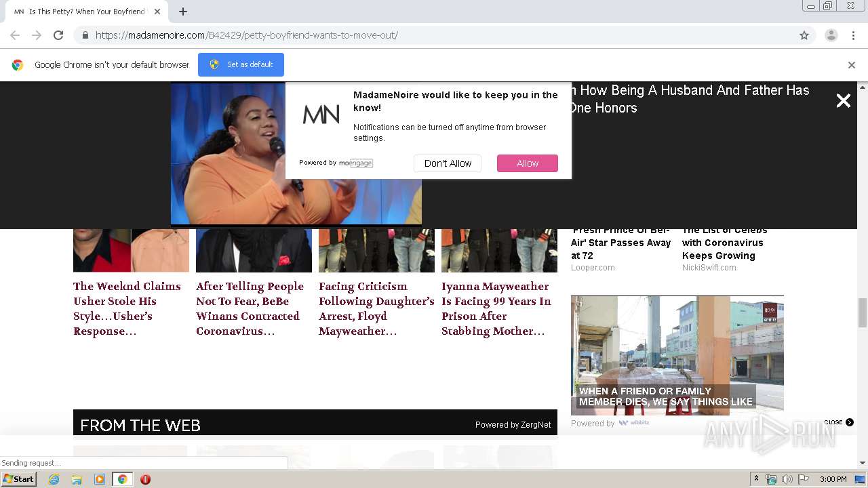Open List of Celebs with Coronavirus story
Image resolution: width=868 pixels, height=488 pixels.
click(724, 243)
